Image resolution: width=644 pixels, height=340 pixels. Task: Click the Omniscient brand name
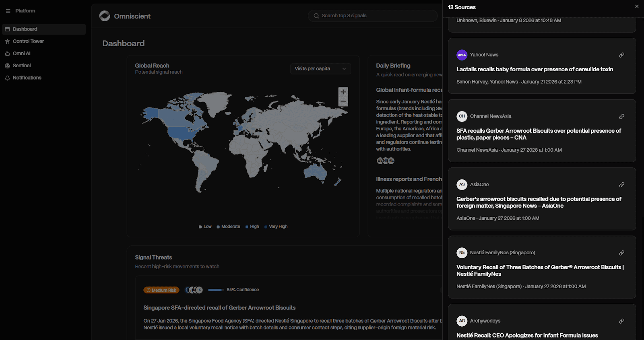[x=132, y=16]
